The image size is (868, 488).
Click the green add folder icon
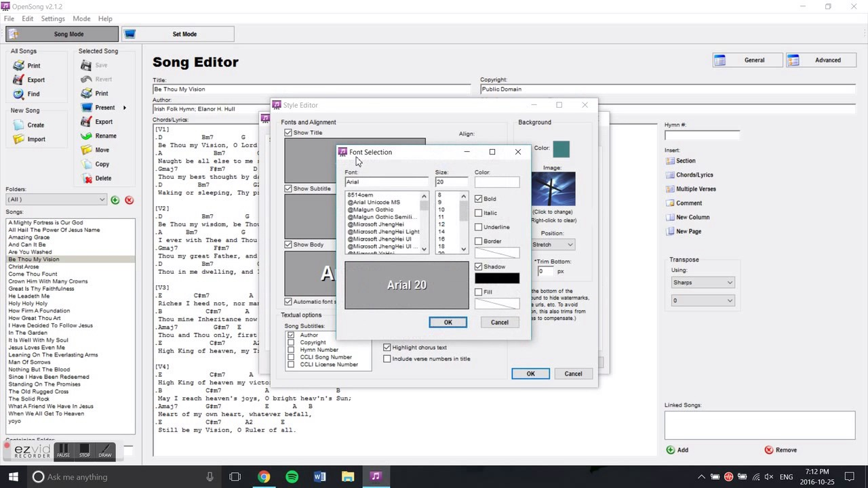click(115, 200)
